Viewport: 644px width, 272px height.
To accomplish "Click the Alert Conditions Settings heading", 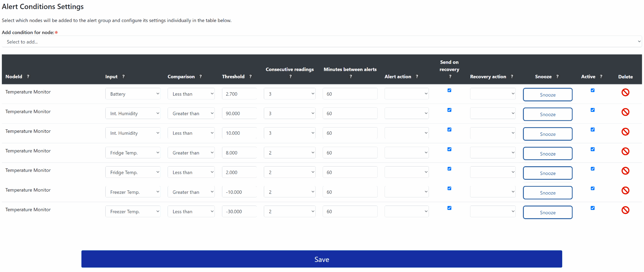I will coord(43,7).
